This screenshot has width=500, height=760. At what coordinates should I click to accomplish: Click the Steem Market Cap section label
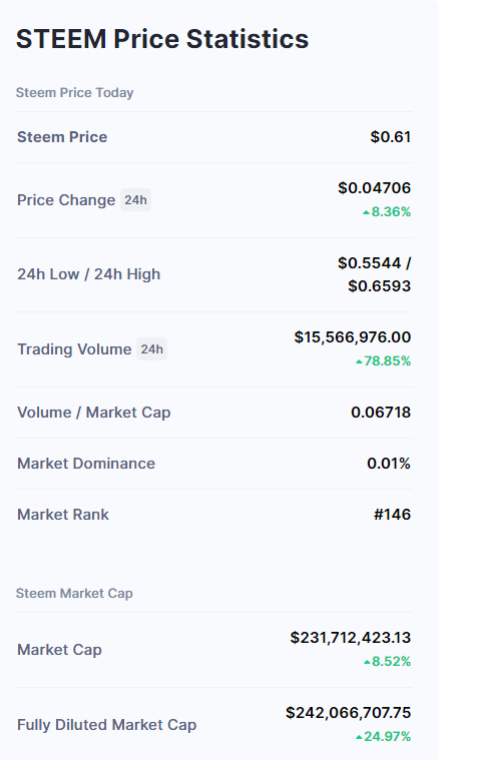(x=74, y=593)
